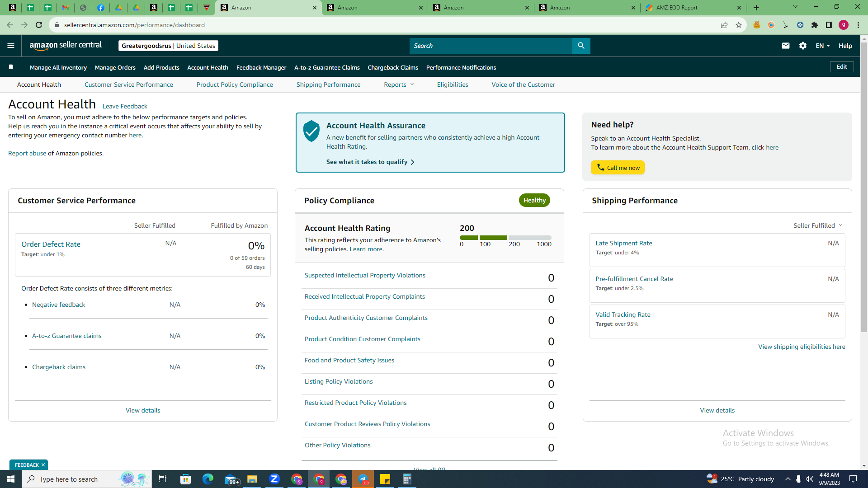Image resolution: width=868 pixels, height=488 pixels.
Task: Switch to the AMZ EOD Report browser tab
Action: (x=693, y=8)
